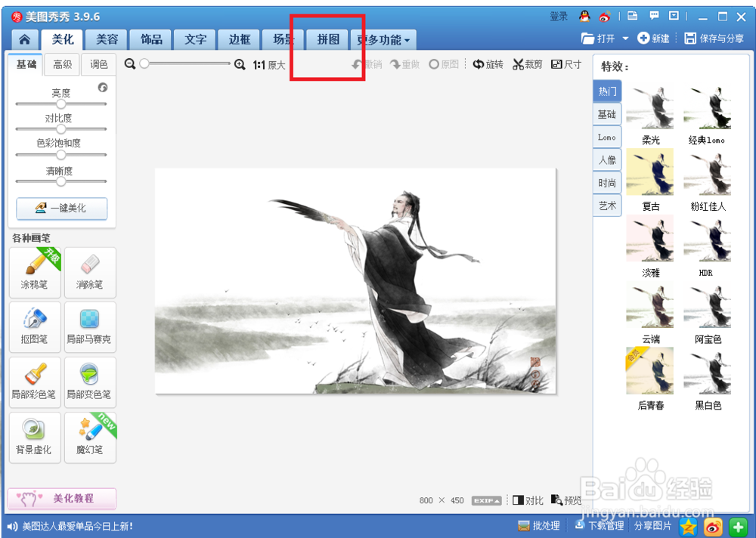This screenshot has width=756, height=538.
Task: Create a new canvas with 新建
Action: coord(653,39)
